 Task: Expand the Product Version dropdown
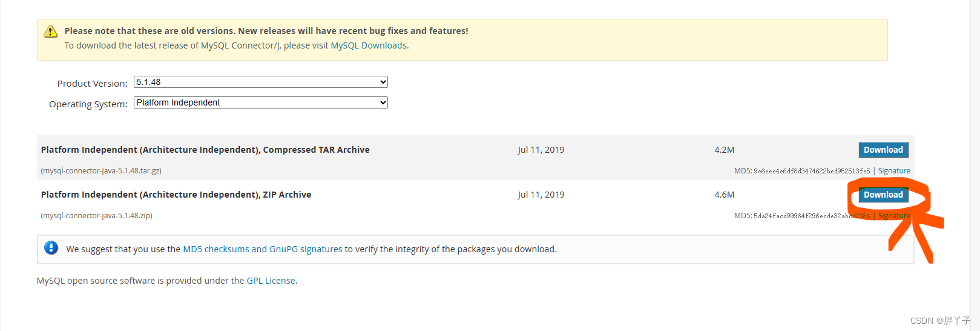(x=260, y=82)
